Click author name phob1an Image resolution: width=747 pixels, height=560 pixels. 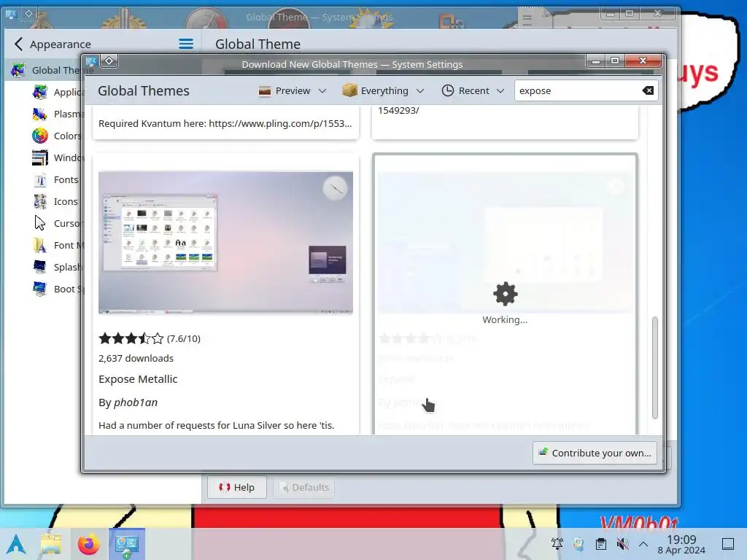click(x=136, y=402)
